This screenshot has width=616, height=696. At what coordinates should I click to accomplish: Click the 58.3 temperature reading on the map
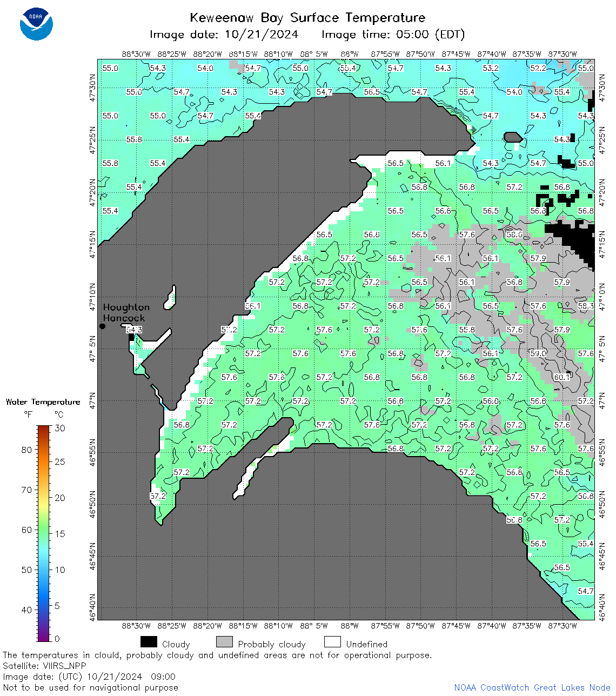(586, 306)
